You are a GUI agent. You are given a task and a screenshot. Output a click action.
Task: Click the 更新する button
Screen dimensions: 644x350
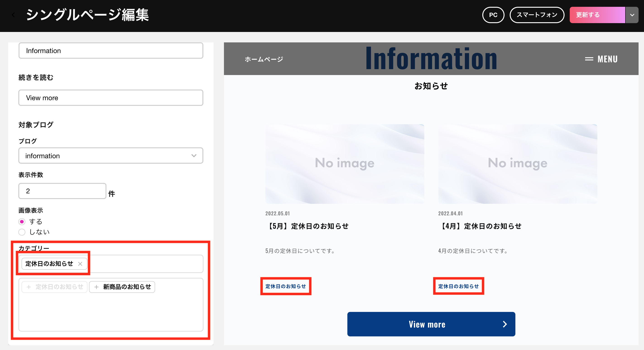coord(597,15)
